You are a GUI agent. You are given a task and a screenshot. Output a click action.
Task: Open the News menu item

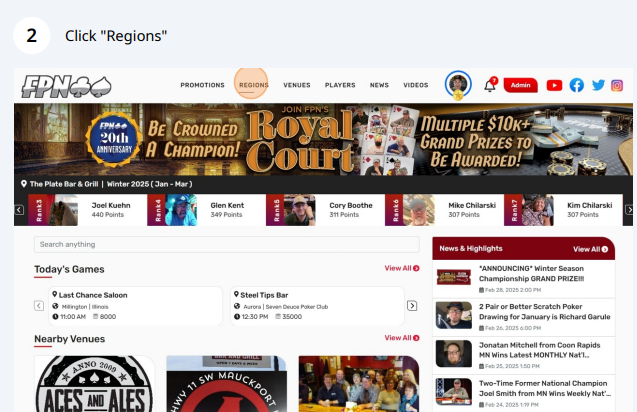tap(379, 85)
